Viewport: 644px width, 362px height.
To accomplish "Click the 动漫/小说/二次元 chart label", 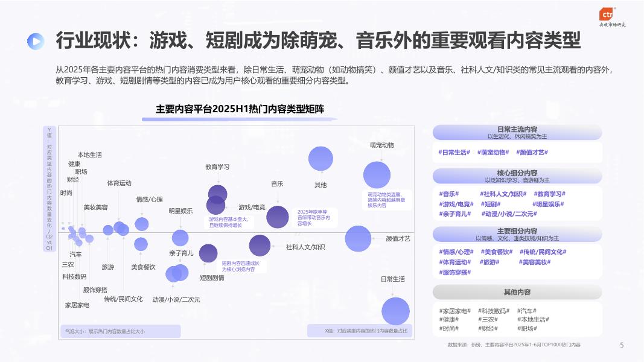I will (176, 300).
